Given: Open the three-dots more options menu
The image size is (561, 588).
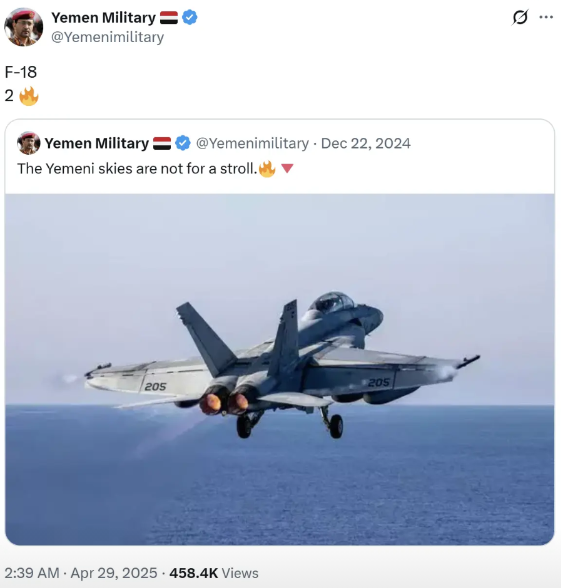Looking at the screenshot, I should point(546,17).
